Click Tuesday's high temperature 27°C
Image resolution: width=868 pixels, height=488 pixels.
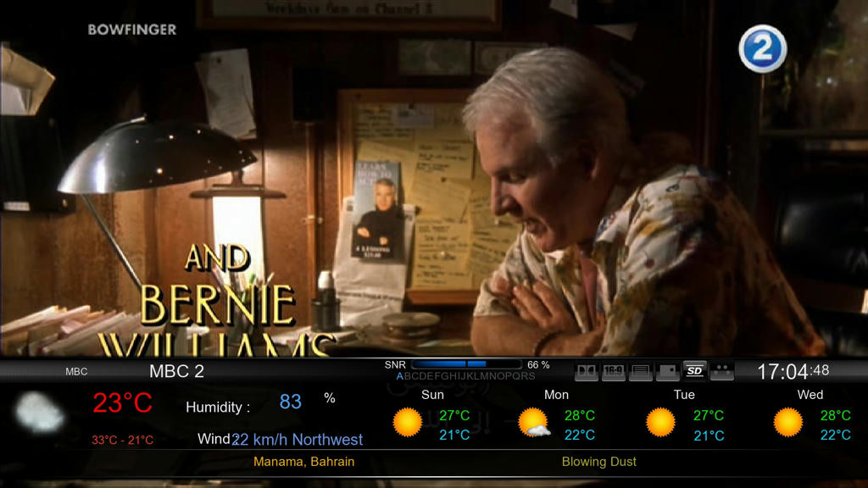click(709, 415)
